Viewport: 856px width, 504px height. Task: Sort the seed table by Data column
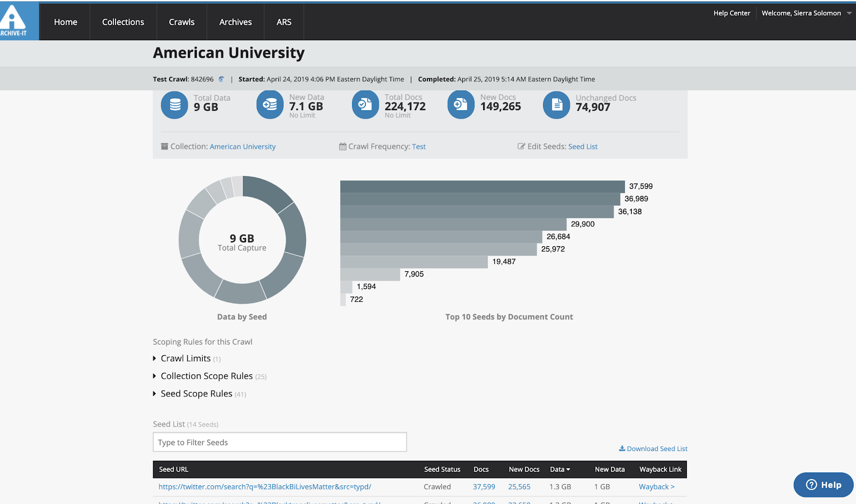point(560,469)
